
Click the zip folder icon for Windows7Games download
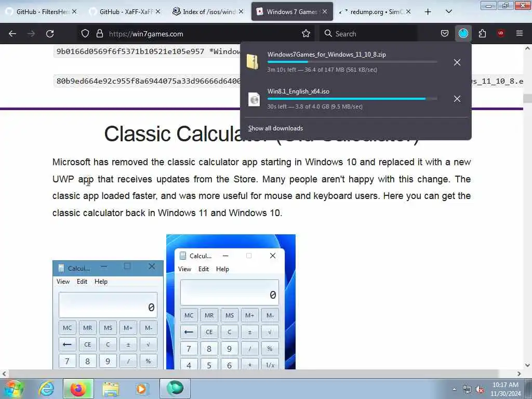[253, 62]
